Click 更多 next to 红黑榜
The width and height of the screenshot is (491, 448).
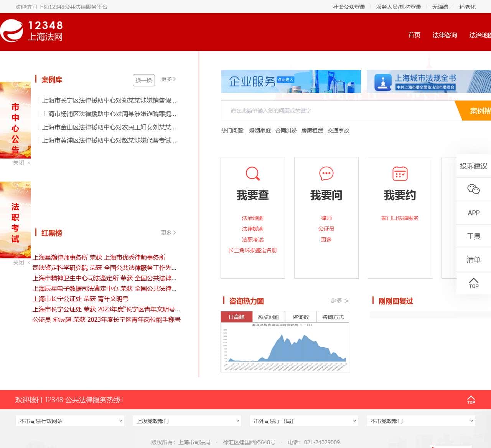tap(168, 233)
